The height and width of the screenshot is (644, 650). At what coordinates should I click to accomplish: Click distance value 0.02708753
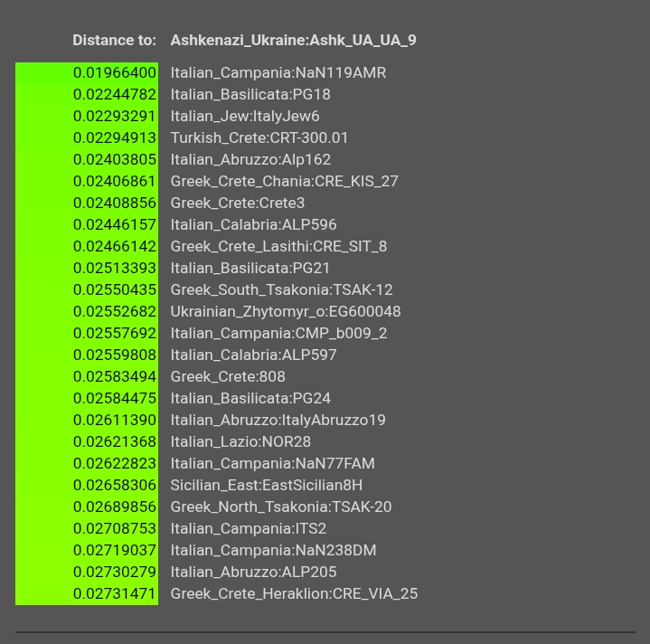click(115, 528)
